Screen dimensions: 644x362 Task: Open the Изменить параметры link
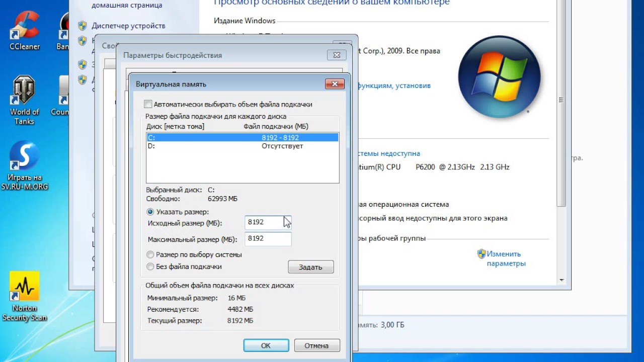point(506,258)
